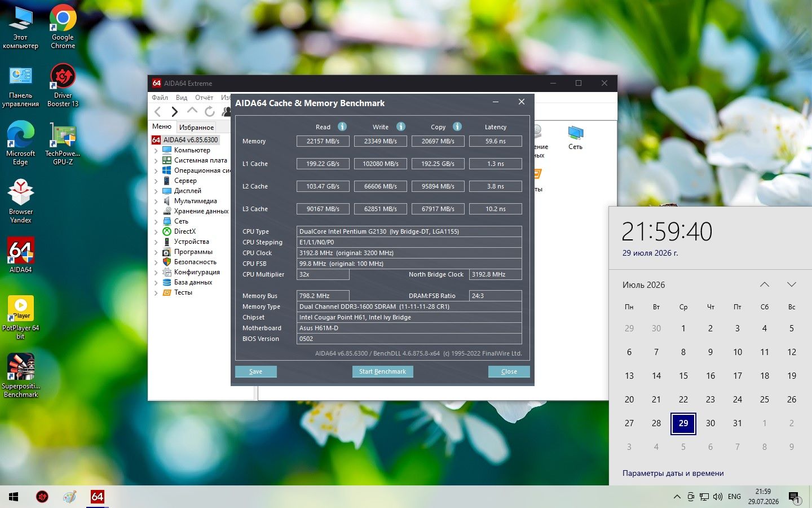The image size is (812, 508).
Task: Click the AIDA64 taskbar button
Action: tap(97, 497)
